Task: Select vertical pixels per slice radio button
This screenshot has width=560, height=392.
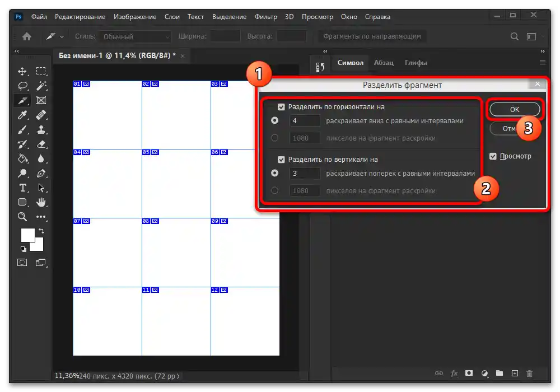Action: (x=274, y=190)
